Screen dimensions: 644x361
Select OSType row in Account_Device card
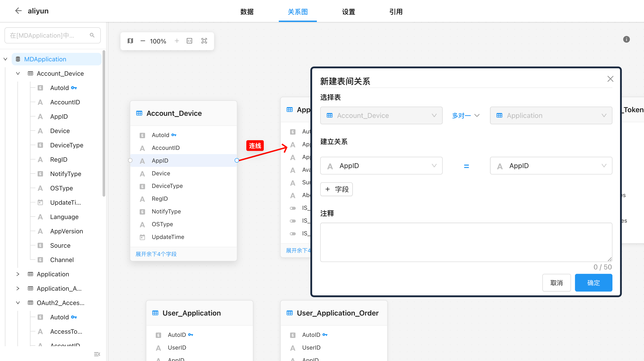coord(183,224)
